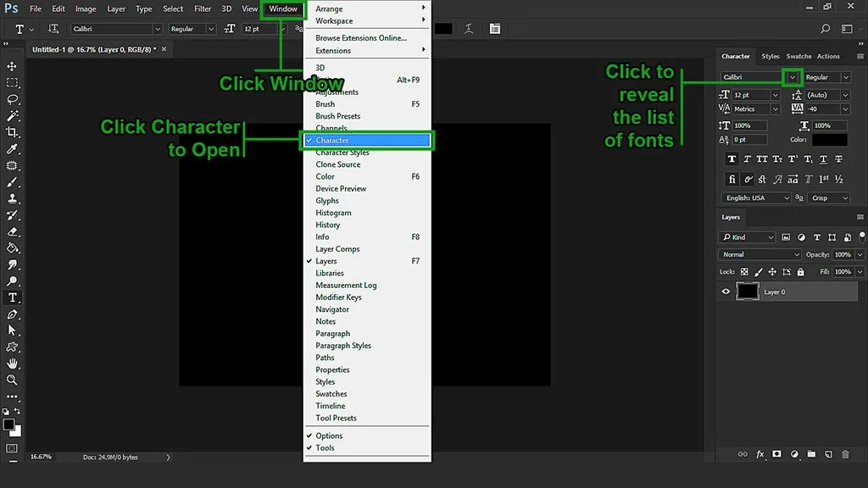Select the Crop tool
The width and height of the screenshot is (868, 488).
coord(12,132)
